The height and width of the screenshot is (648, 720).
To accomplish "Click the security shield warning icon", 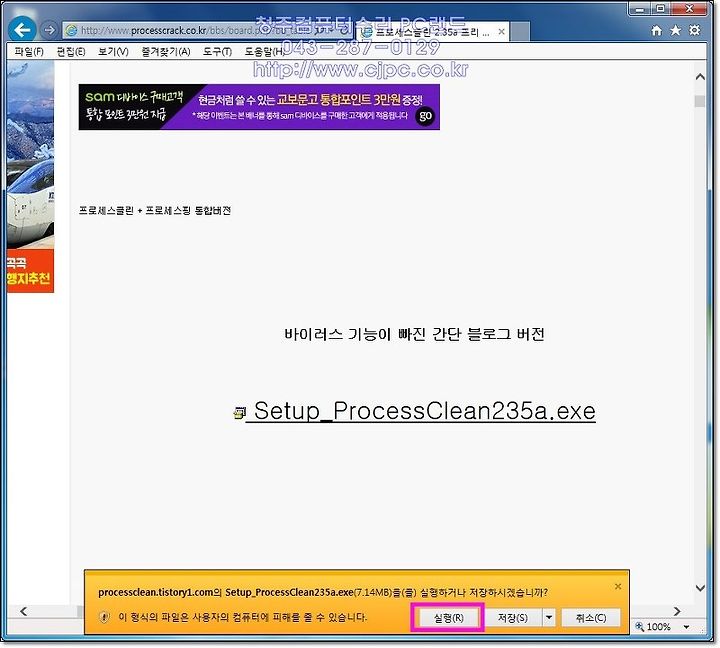I will 104,617.
